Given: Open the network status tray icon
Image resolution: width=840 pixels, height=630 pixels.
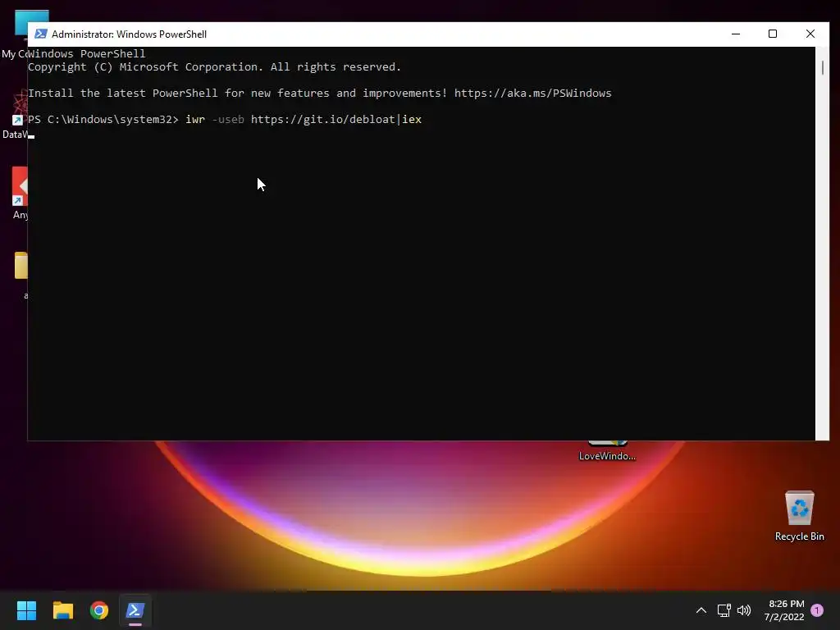Looking at the screenshot, I should (724, 610).
